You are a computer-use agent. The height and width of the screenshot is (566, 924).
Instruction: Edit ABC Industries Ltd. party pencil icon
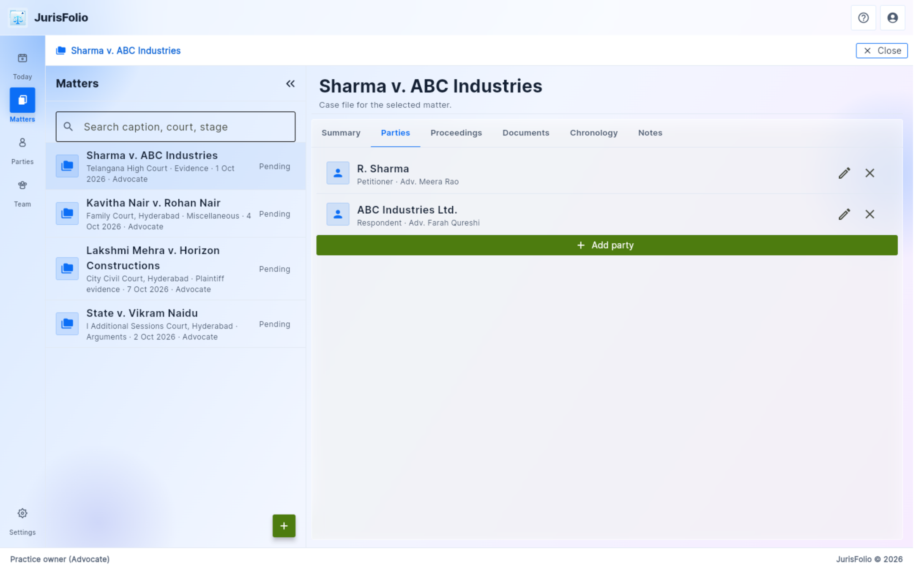point(844,214)
